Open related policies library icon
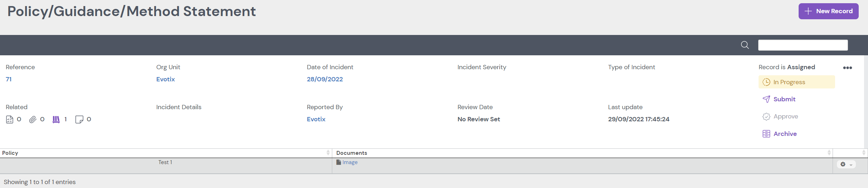868x188 pixels. [56, 120]
